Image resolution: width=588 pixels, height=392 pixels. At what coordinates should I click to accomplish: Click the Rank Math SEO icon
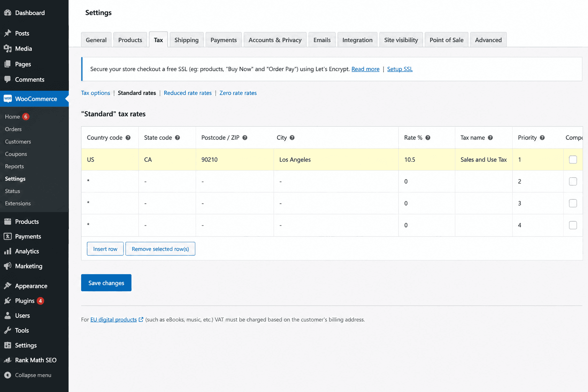coord(8,360)
